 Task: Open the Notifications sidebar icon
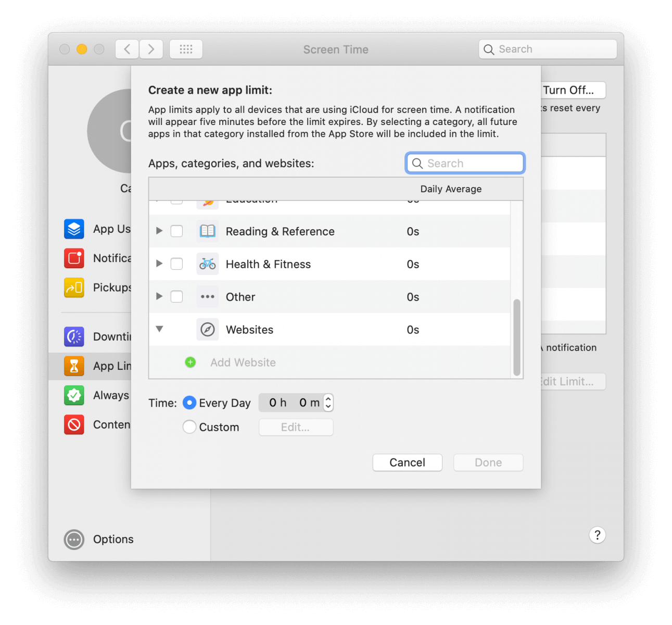click(x=74, y=258)
